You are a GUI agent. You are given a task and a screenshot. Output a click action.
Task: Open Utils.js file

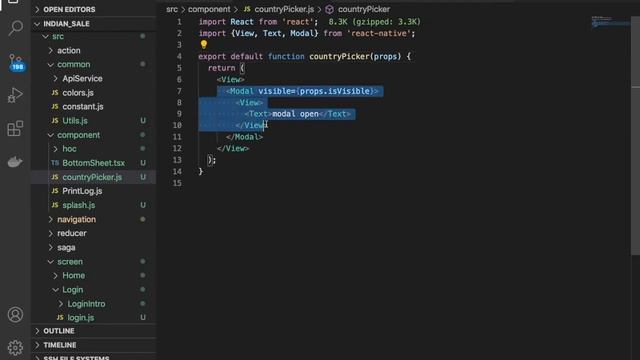pos(94,121)
